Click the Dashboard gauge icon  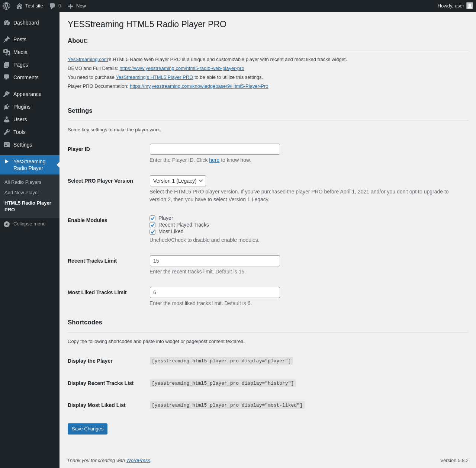click(x=7, y=23)
